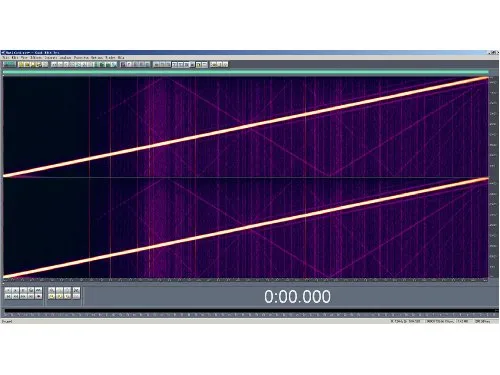Start recording with the red Record button

click(38, 296)
